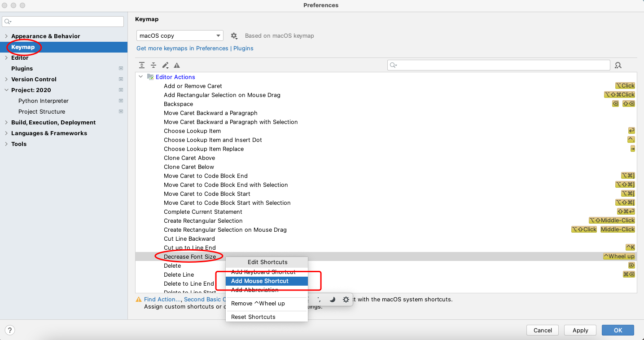Click the Editor Actions folder icon
This screenshot has width=644, height=340.
coord(150,77)
